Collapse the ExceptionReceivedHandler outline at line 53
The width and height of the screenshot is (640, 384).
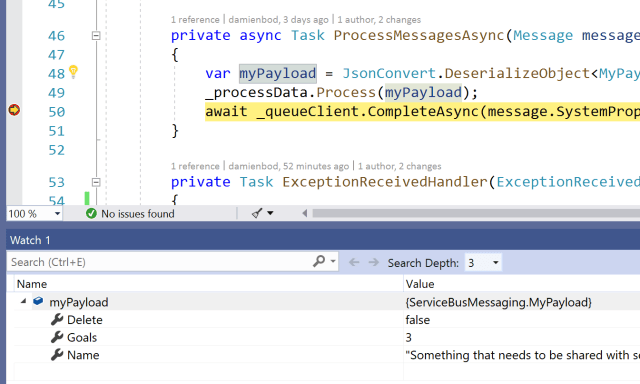tap(96, 182)
